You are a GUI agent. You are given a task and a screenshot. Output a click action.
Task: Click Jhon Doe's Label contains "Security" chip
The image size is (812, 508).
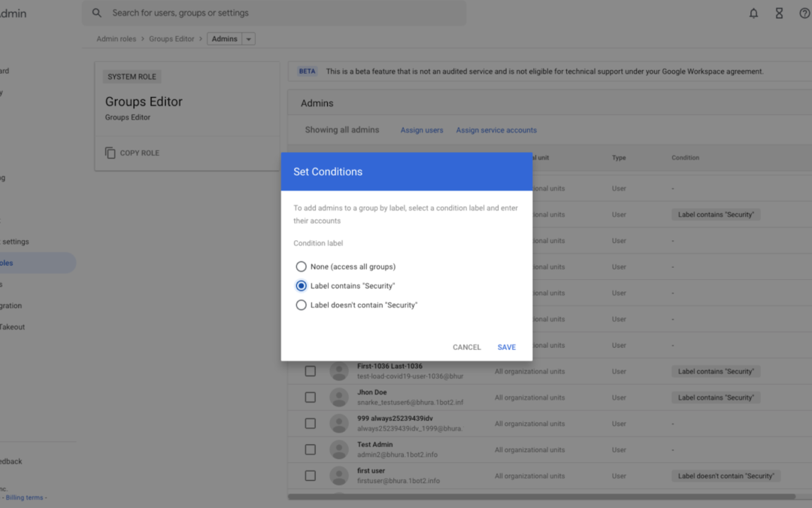(x=716, y=397)
